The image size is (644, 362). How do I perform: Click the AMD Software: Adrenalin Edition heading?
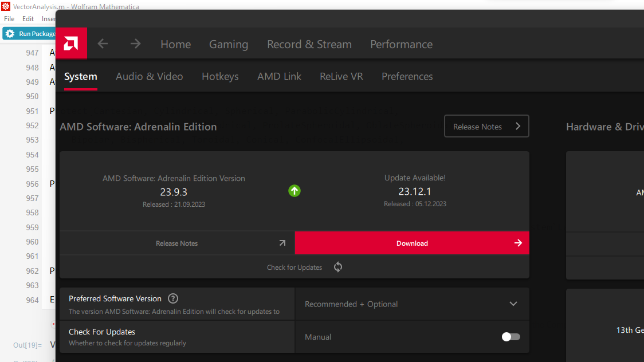(138, 127)
